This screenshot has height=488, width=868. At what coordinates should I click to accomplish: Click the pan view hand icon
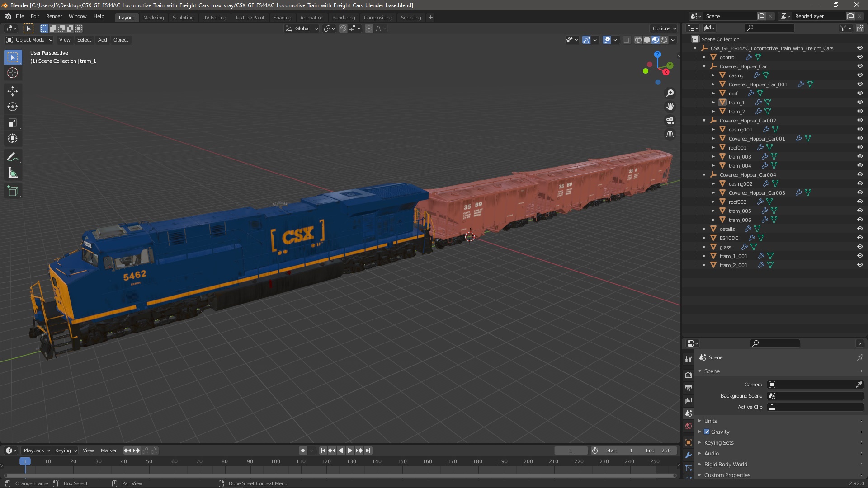click(x=670, y=107)
